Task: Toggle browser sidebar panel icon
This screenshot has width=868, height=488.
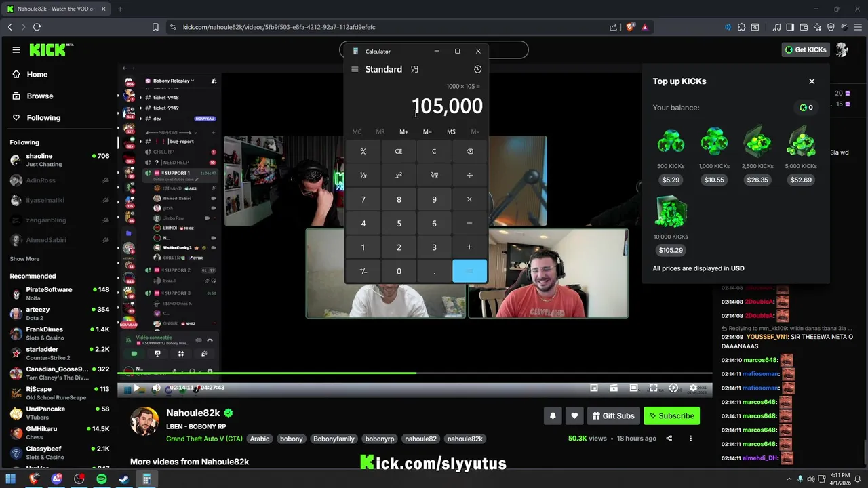Action: 790,27
